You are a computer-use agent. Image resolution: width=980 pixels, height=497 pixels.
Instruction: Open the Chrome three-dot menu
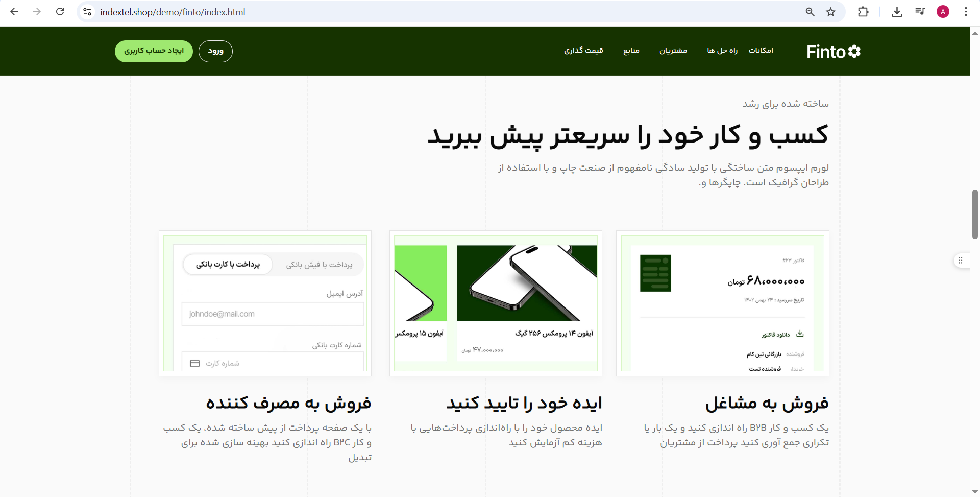966,12
